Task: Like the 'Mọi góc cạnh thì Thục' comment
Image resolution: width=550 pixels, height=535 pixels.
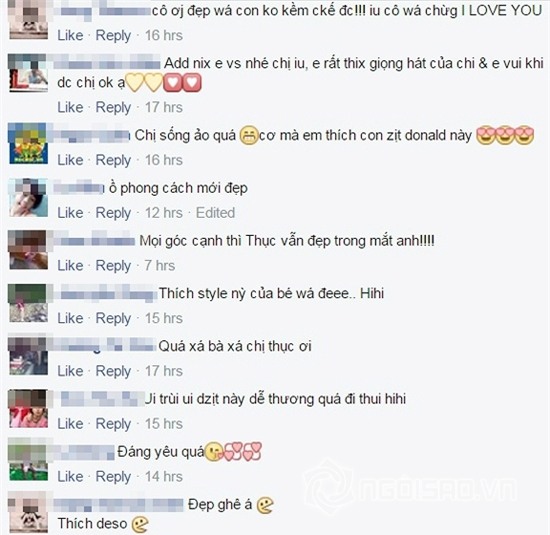Action: click(x=71, y=266)
